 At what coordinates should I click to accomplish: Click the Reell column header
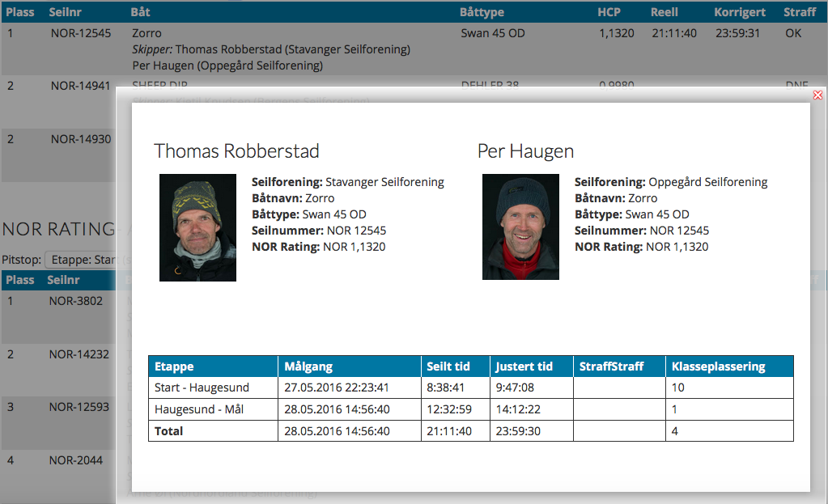click(665, 12)
